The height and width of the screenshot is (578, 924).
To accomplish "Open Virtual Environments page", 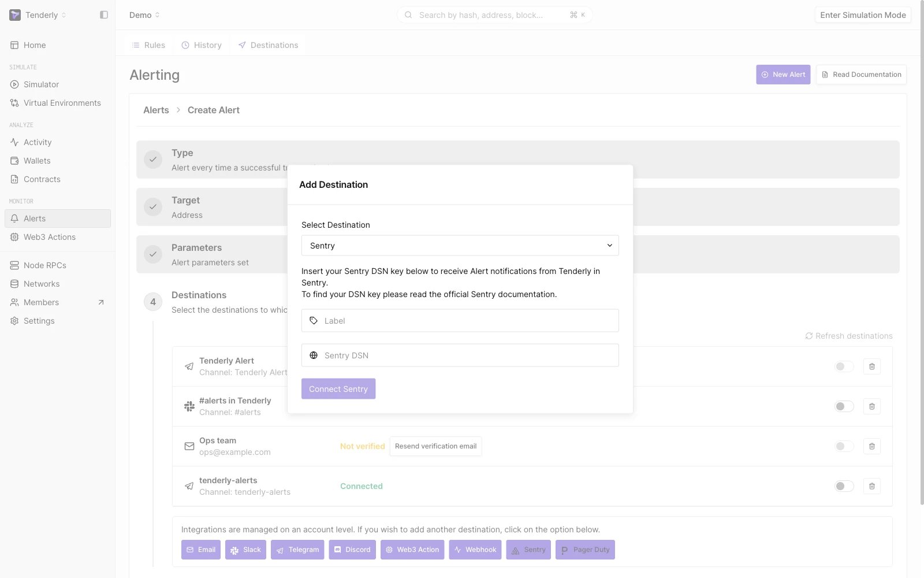I will coord(58,103).
